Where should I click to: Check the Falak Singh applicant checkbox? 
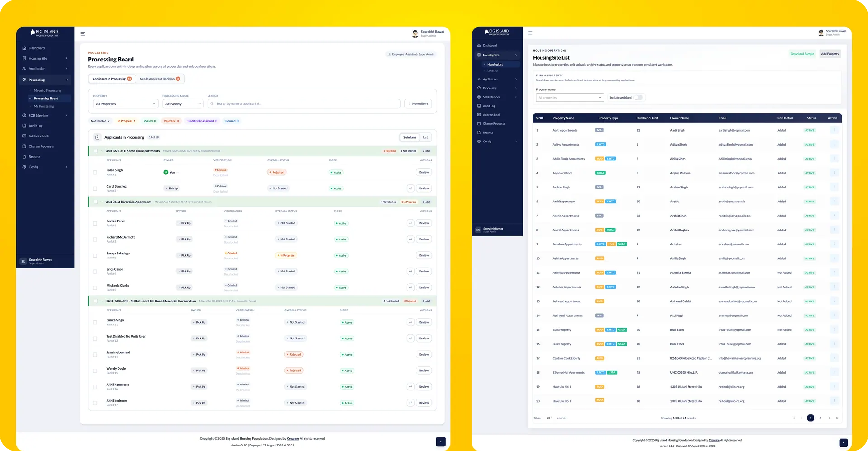click(x=95, y=173)
